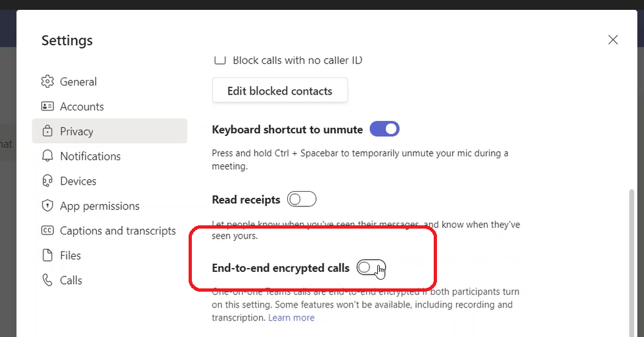Open the Learn more link
Viewport: 644px width, 337px height.
tap(291, 318)
